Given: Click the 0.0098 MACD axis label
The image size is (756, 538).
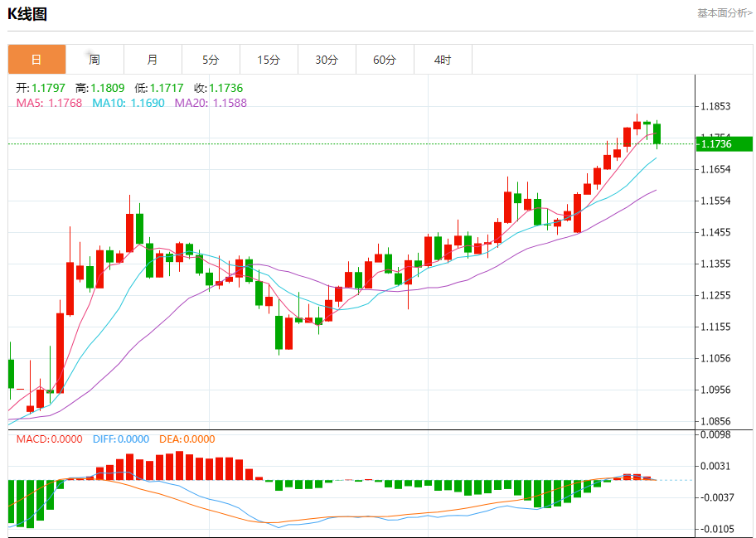Looking at the screenshot, I should (x=715, y=435).
